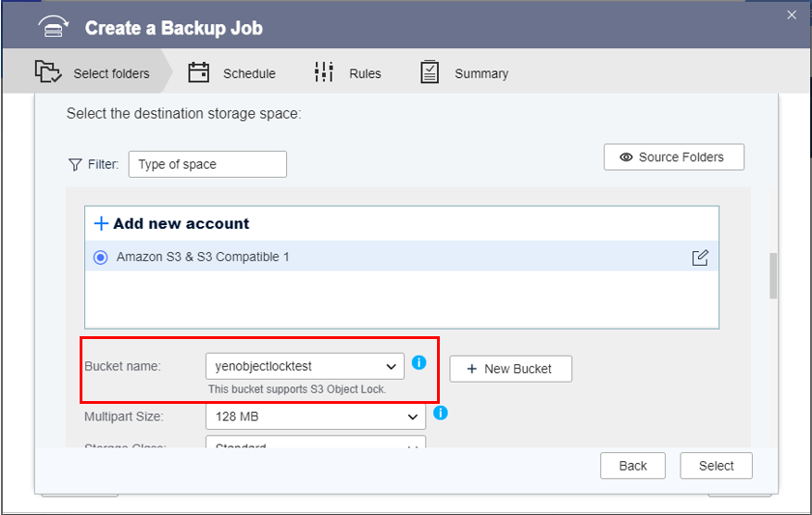This screenshot has width=812, height=515.
Task: Expand the Multipart Size dropdown
Action: [x=315, y=417]
